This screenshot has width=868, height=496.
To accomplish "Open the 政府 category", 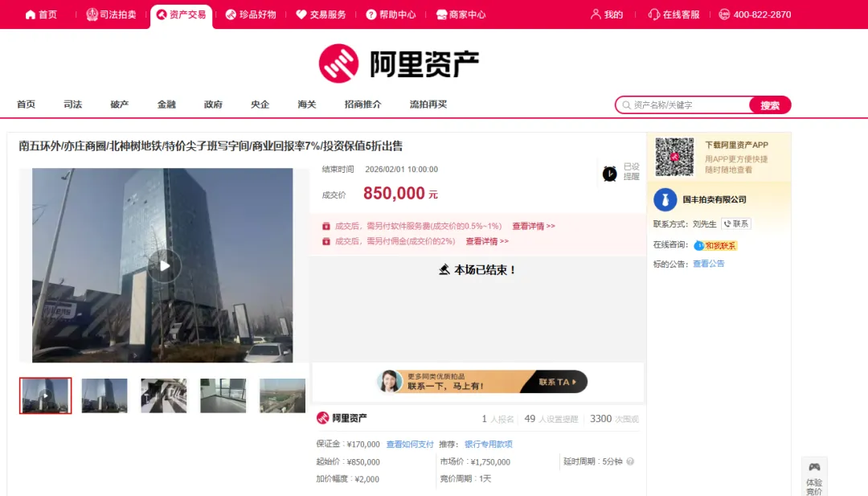I will [x=213, y=104].
